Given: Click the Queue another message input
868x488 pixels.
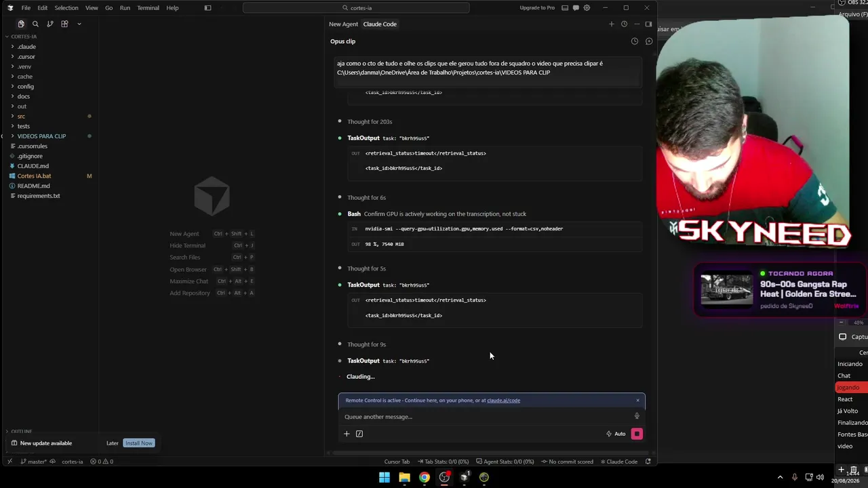Looking at the screenshot, I should pyautogui.click(x=485, y=417).
